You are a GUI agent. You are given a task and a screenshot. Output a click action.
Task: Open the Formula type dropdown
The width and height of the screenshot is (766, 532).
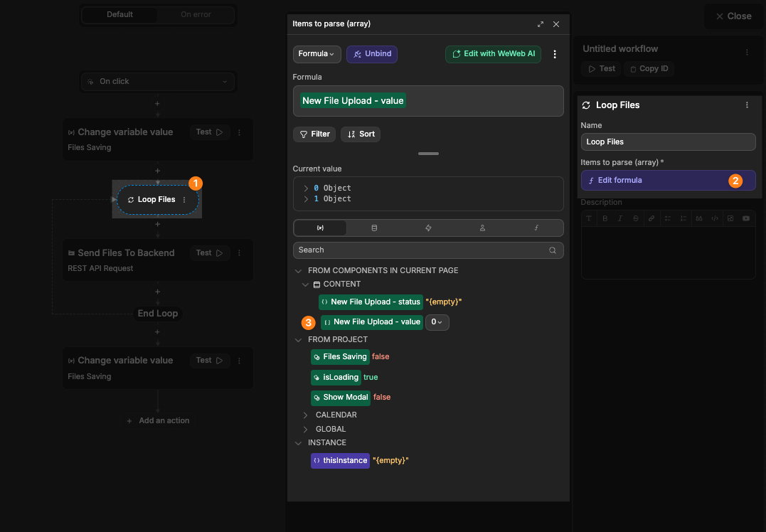coord(316,54)
